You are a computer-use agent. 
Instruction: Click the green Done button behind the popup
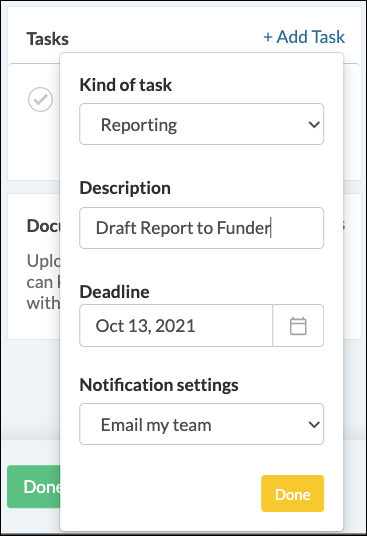pyautogui.click(x=33, y=487)
